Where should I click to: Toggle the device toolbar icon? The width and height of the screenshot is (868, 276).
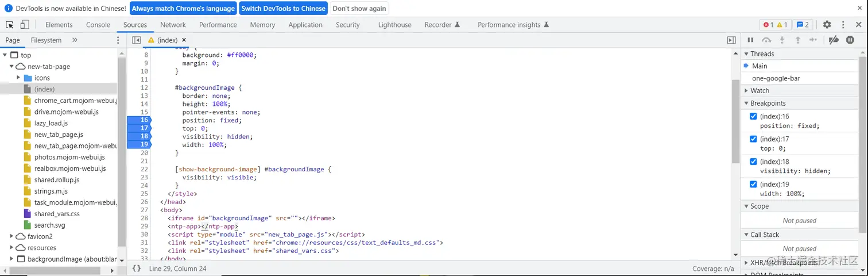(25, 25)
